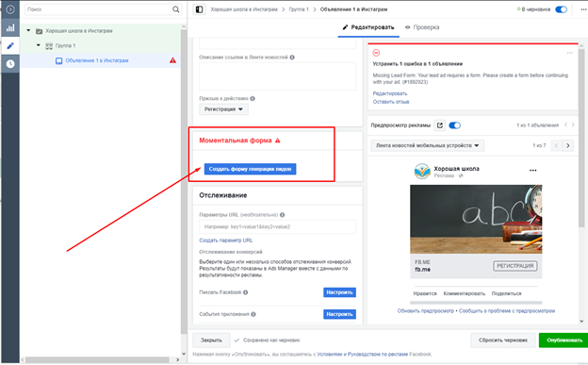The width and height of the screenshot is (588, 365).
Task: Click the Редактировать link in error panel
Action: coord(389,93)
